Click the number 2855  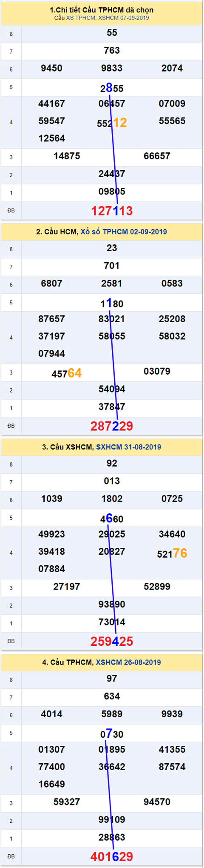pyautogui.click(x=112, y=88)
